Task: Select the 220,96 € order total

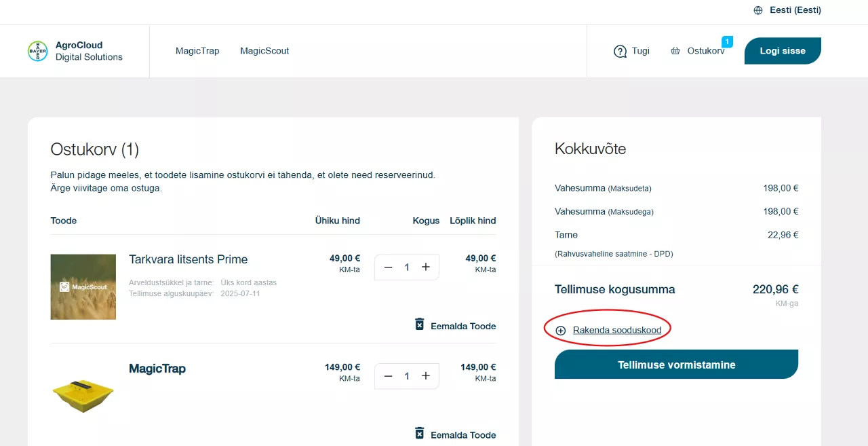Action: [x=775, y=289]
